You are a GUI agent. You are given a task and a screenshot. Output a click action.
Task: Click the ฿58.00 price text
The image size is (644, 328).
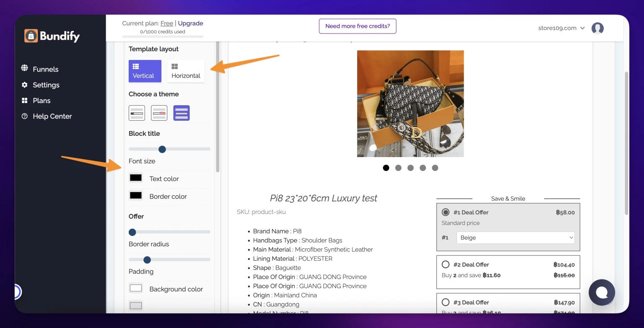coord(565,212)
